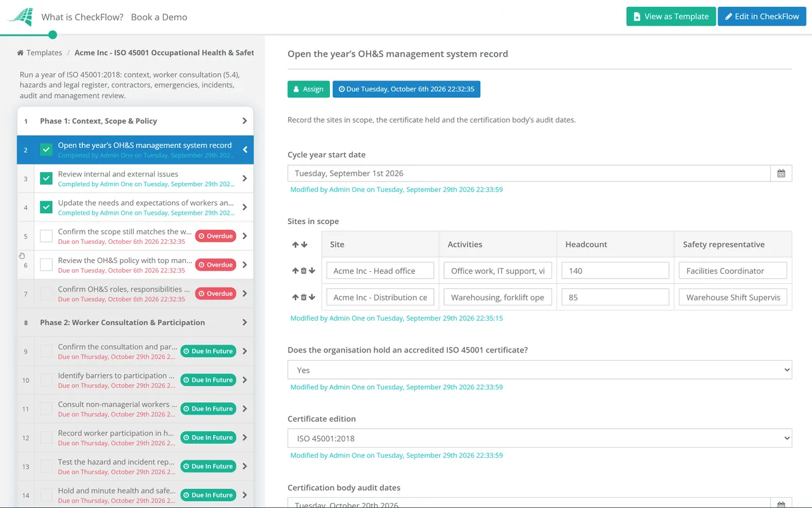Uncheck 'Review internal and external issues' task
Image resolution: width=812 pixels, height=508 pixels.
(46, 178)
